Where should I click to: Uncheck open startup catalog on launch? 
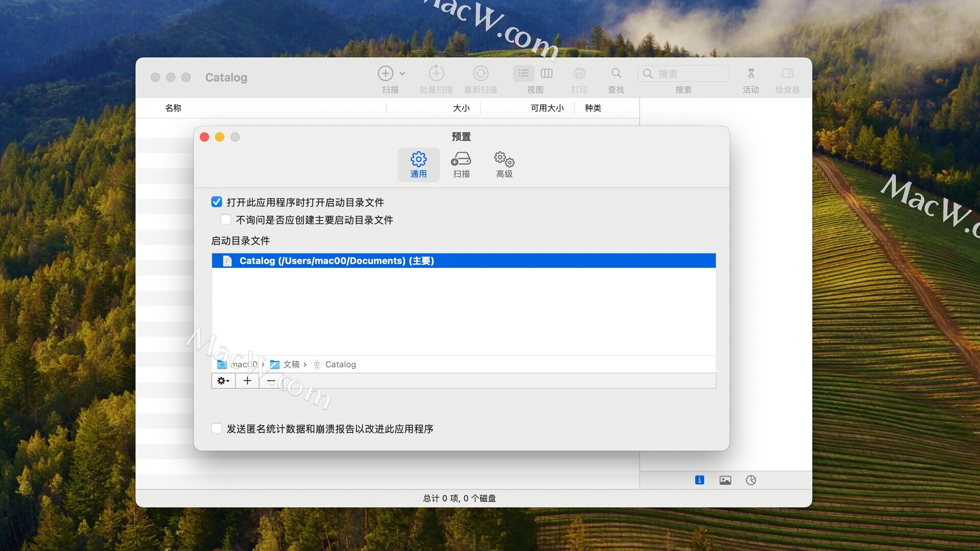click(216, 202)
